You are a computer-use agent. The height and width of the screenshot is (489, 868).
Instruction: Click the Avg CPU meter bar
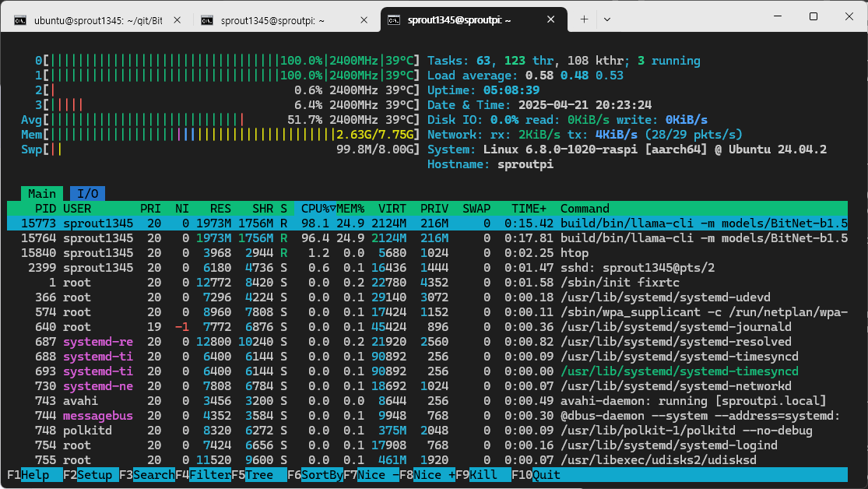coord(220,120)
